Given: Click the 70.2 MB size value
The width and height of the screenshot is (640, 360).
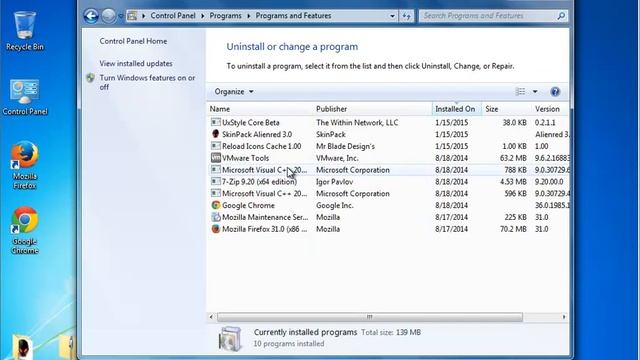Looking at the screenshot, I should (513, 229).
